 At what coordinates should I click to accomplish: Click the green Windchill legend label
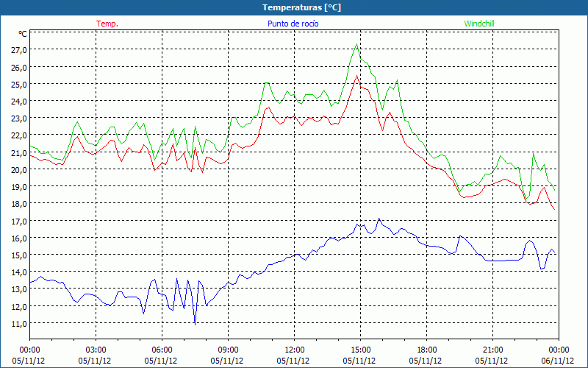point(479,24)
